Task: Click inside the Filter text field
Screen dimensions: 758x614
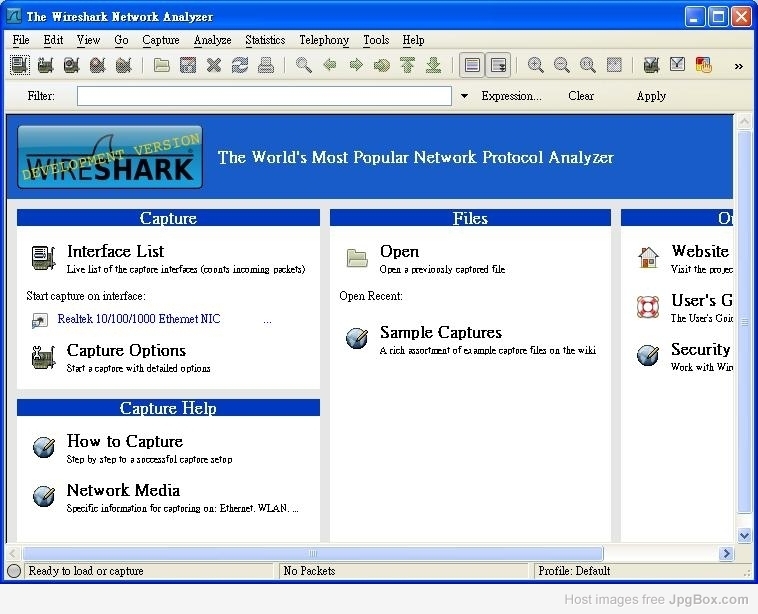Action: (264, 97)
